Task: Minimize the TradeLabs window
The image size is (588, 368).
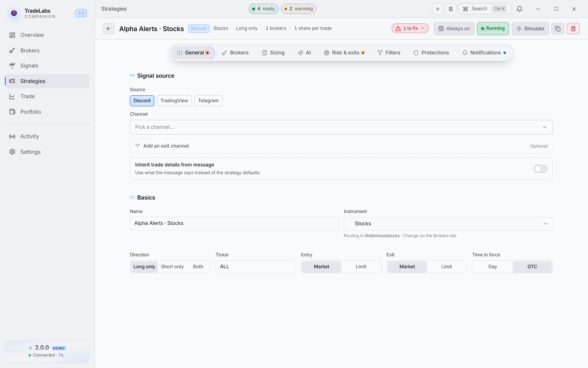Action: pos(538,9)
